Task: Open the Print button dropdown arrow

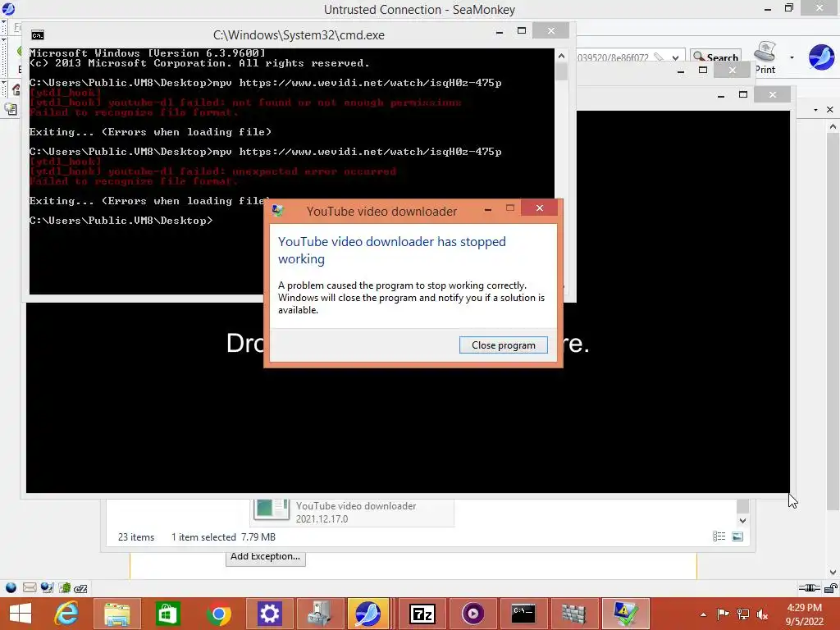Action: click(x=792, y=57)
